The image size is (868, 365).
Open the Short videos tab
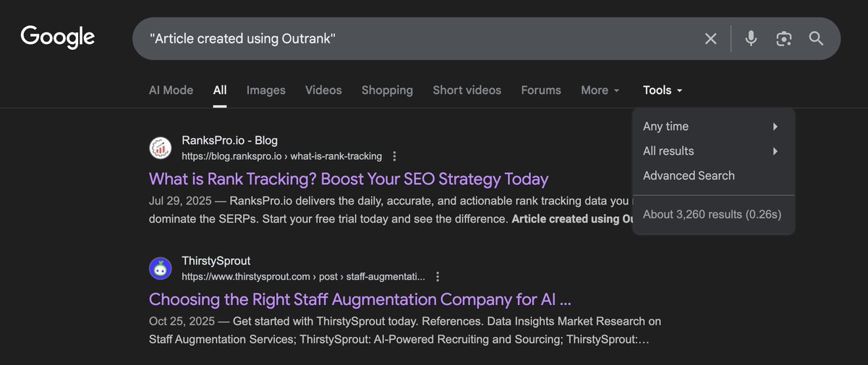click(x=467, y=90)
